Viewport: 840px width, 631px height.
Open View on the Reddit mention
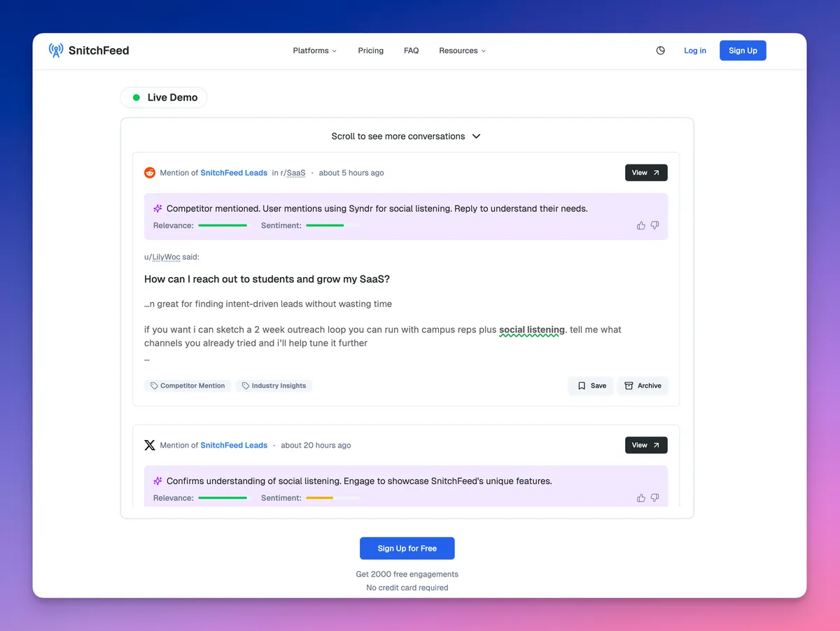646,173
